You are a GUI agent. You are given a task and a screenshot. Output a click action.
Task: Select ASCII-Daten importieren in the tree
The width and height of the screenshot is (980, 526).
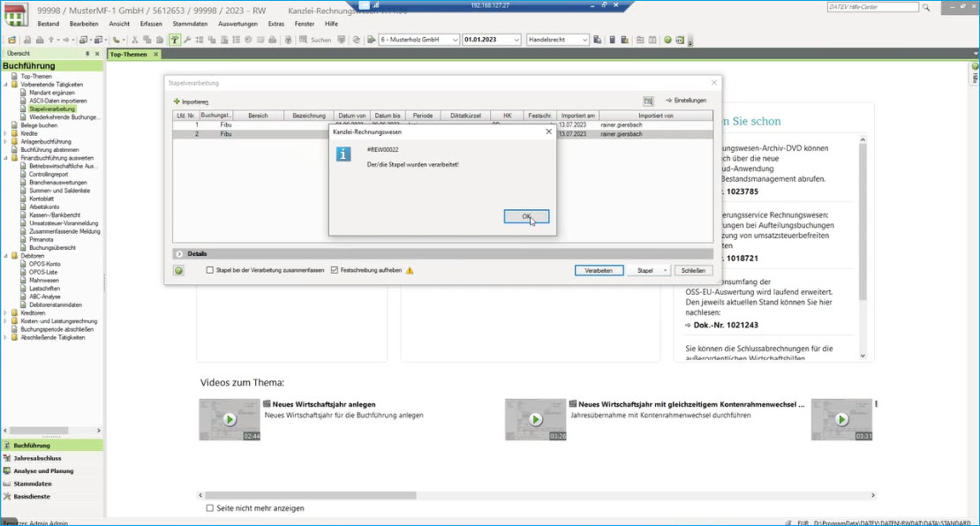pos(58,101)
